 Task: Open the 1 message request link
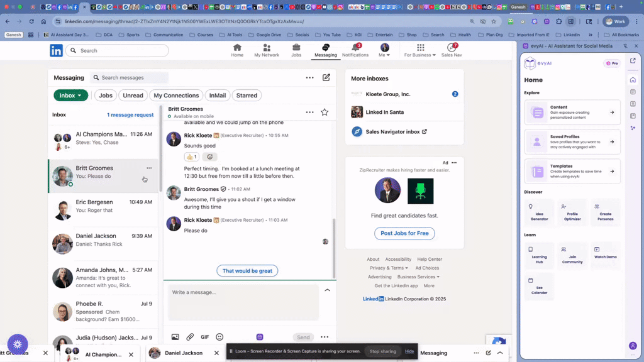coord(130,115)
